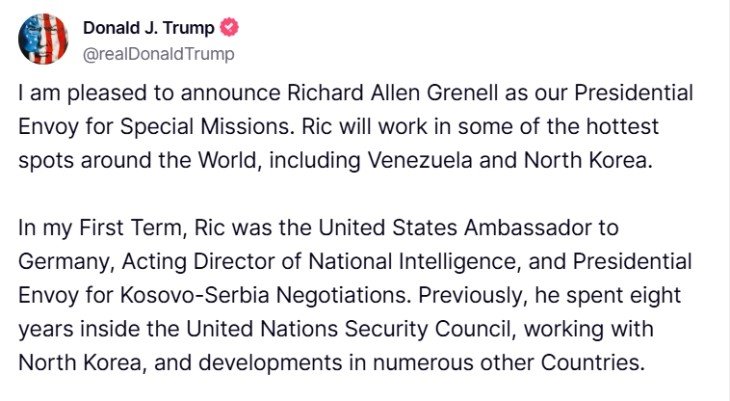Click the profile avatar picture
The width and height of the screenshot is (730, 401).
click(x=43, y=39)
